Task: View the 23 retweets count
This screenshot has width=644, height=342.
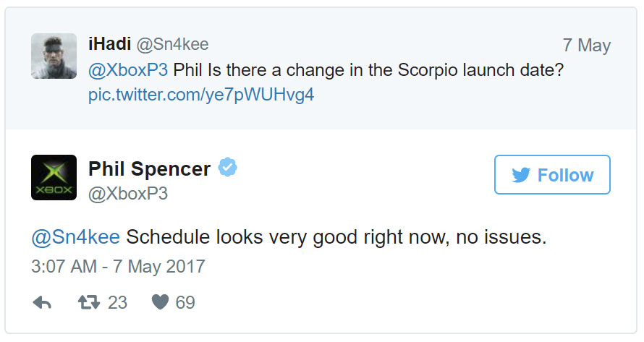Action: 117,302
